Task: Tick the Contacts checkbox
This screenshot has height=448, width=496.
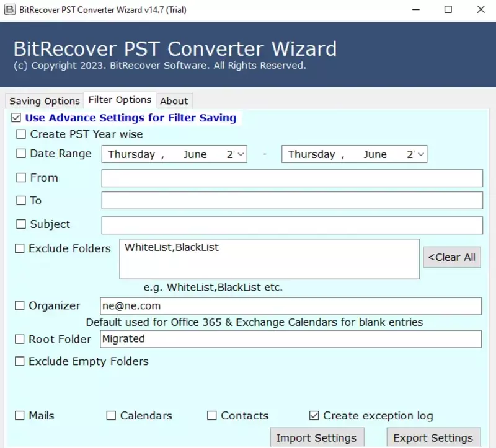Action: (211, 415)
